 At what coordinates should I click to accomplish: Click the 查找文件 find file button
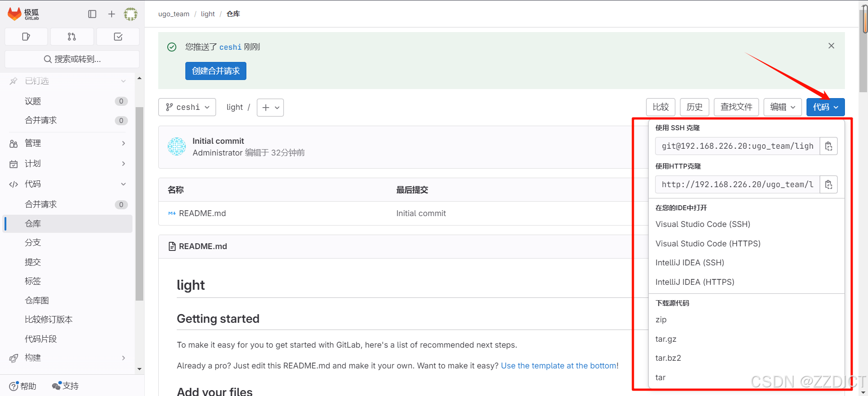[x=736, y=107]
